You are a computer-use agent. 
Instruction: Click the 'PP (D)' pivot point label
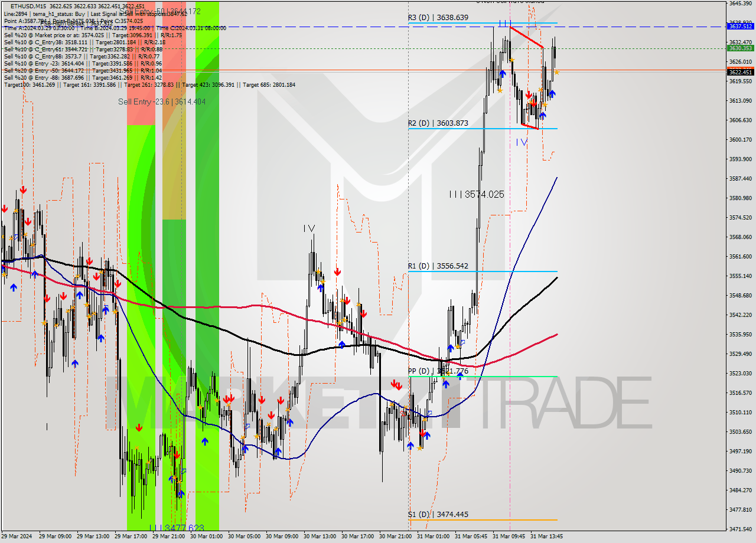click(438, 371)
